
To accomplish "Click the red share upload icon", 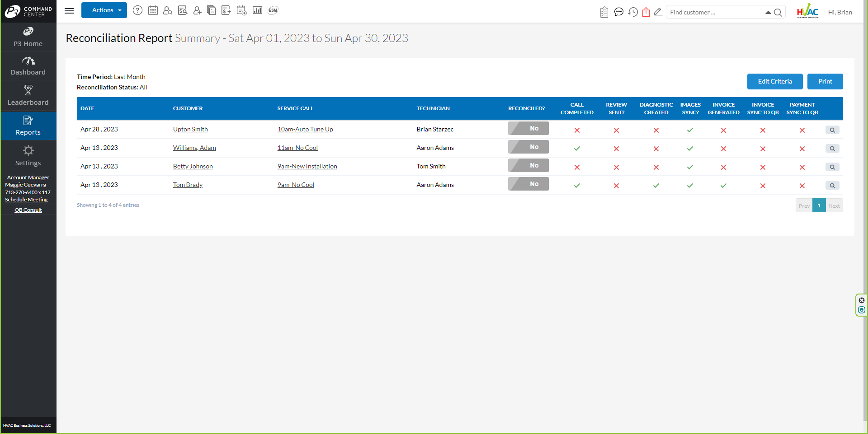I will tap(646, 12).
